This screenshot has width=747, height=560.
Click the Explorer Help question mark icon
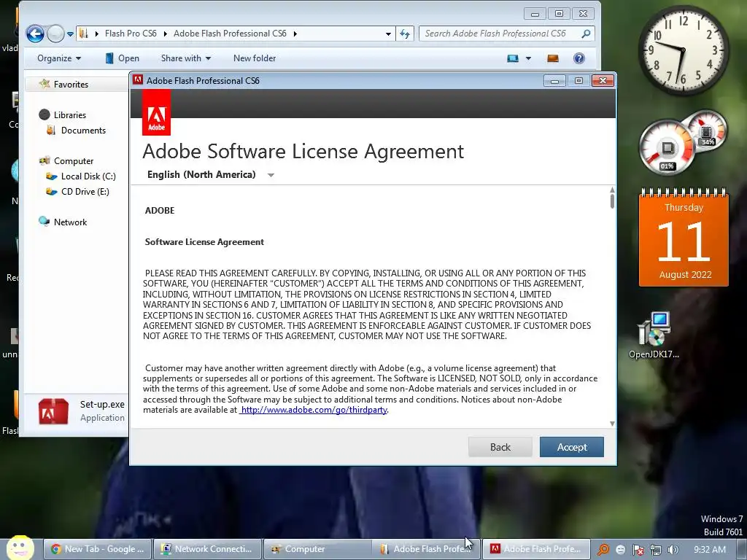tap(578, 58)
